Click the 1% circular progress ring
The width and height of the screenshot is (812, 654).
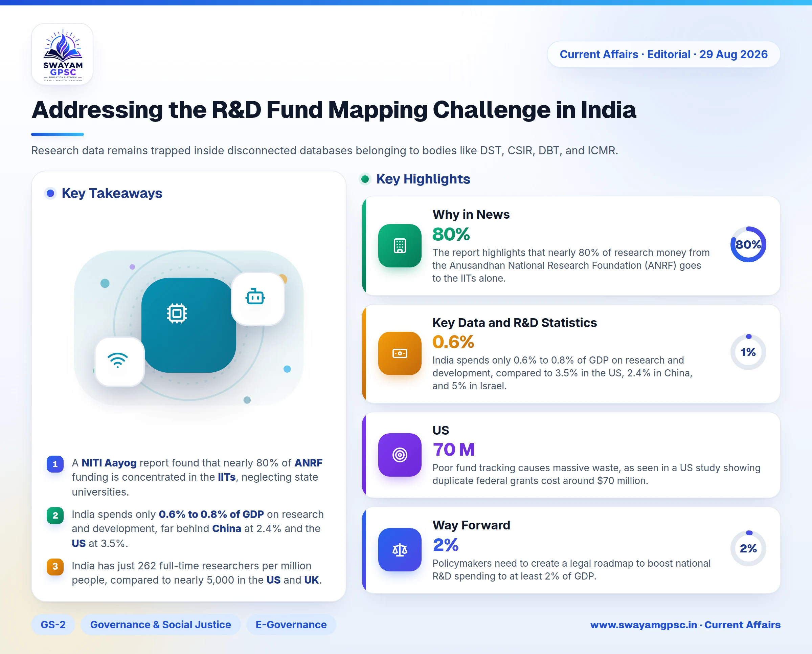point(748,352)
